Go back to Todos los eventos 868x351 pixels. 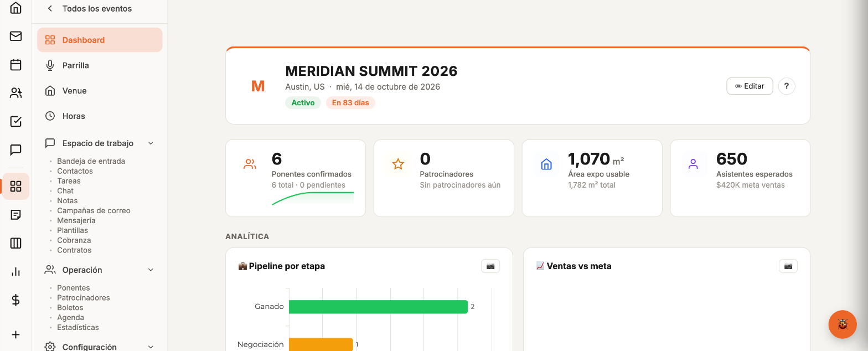(x=97, y=9)
